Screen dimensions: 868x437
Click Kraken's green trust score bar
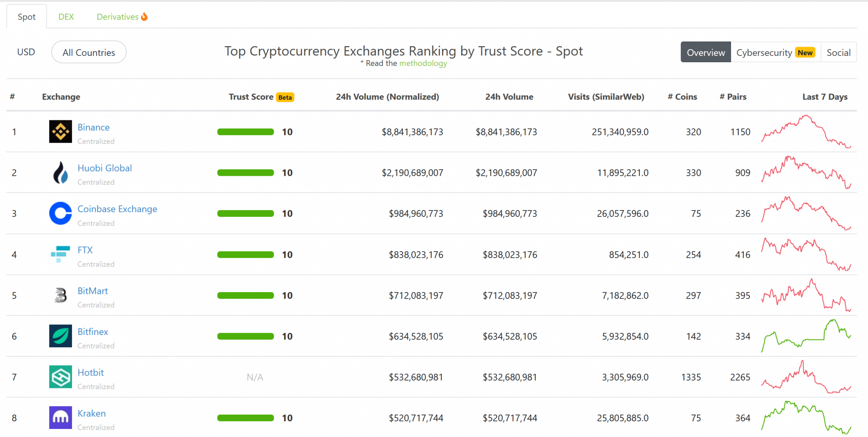(245, 418)
